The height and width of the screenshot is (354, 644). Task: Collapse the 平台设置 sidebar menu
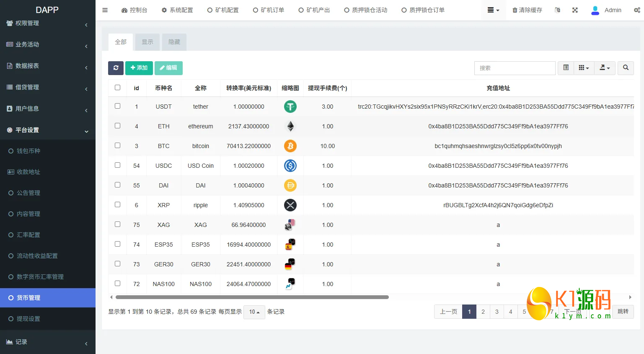coord(48,130)
